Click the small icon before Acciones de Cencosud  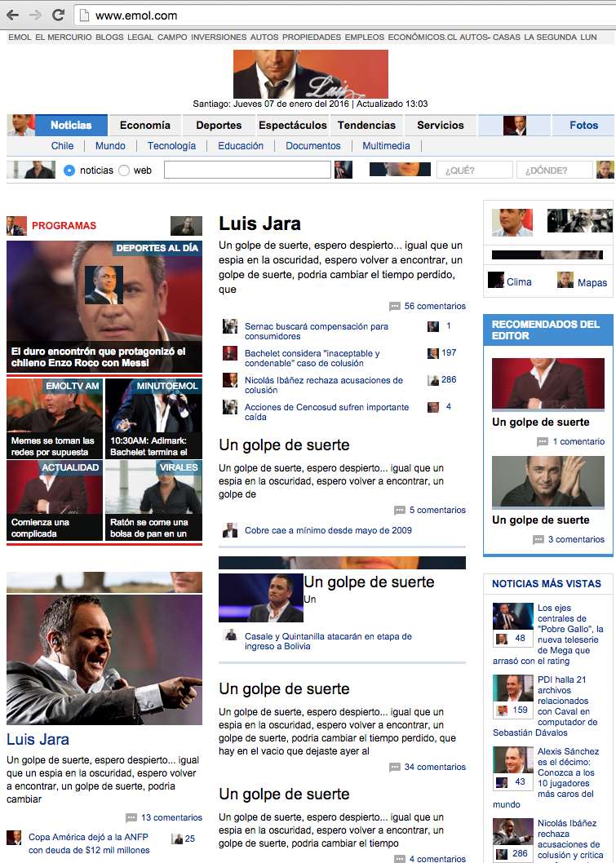point(230,407)
